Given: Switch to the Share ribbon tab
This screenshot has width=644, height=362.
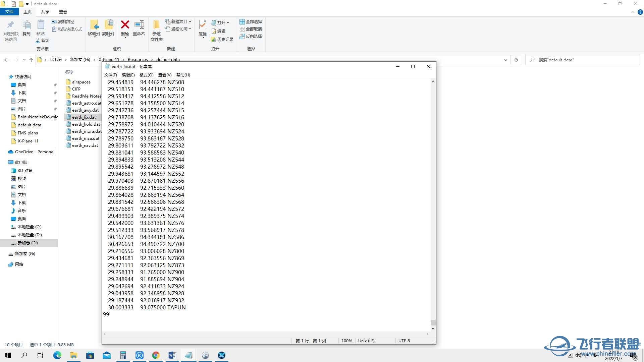Looking at the screenshot, I should 45,12.
